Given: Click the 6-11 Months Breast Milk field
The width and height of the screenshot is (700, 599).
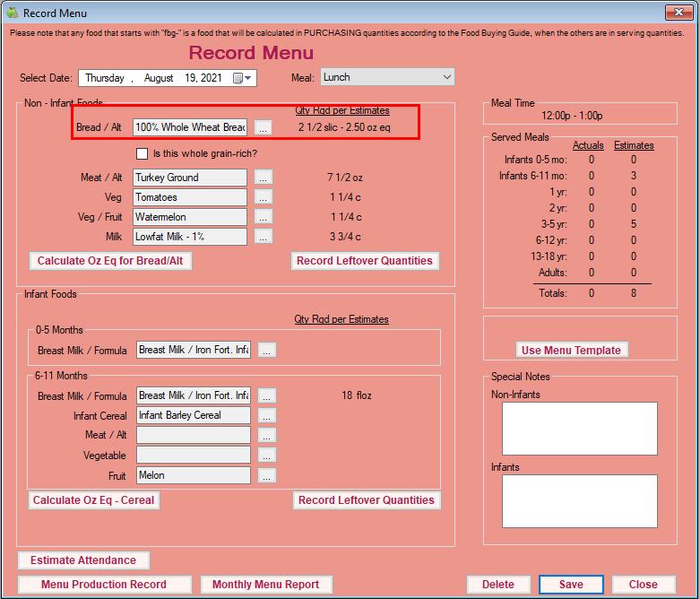Looking at the screenshot, I should (x=194, y=395).
